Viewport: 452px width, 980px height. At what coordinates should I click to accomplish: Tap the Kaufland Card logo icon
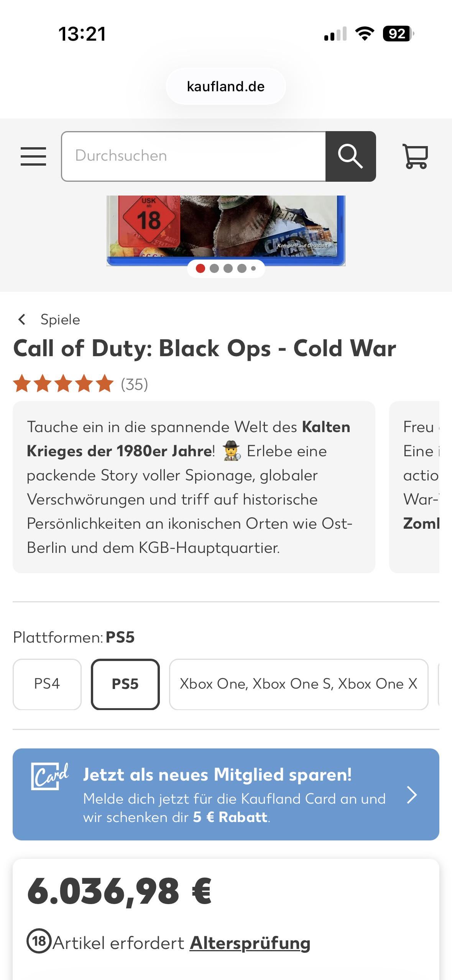pos(49,776)
